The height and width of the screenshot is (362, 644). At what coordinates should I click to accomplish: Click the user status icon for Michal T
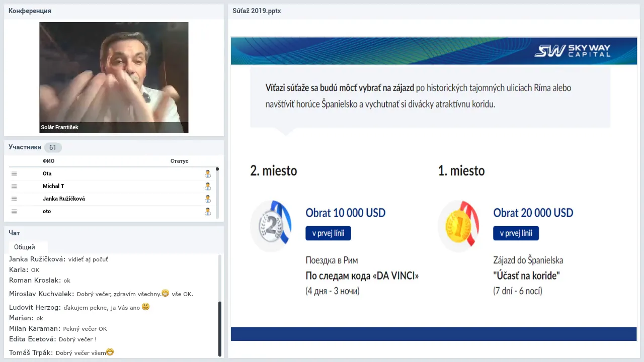click(x=207, y=186)
